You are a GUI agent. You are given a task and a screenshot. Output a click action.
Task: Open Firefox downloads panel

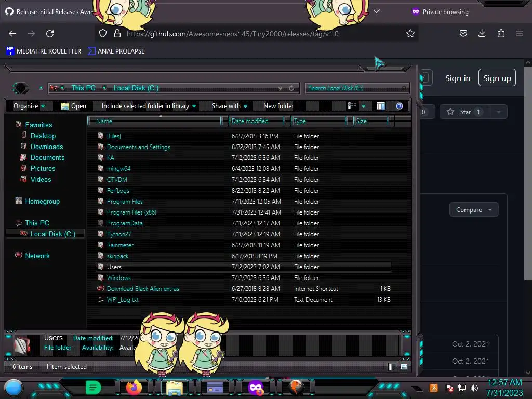pyautogui.click(x=482, y=33)
